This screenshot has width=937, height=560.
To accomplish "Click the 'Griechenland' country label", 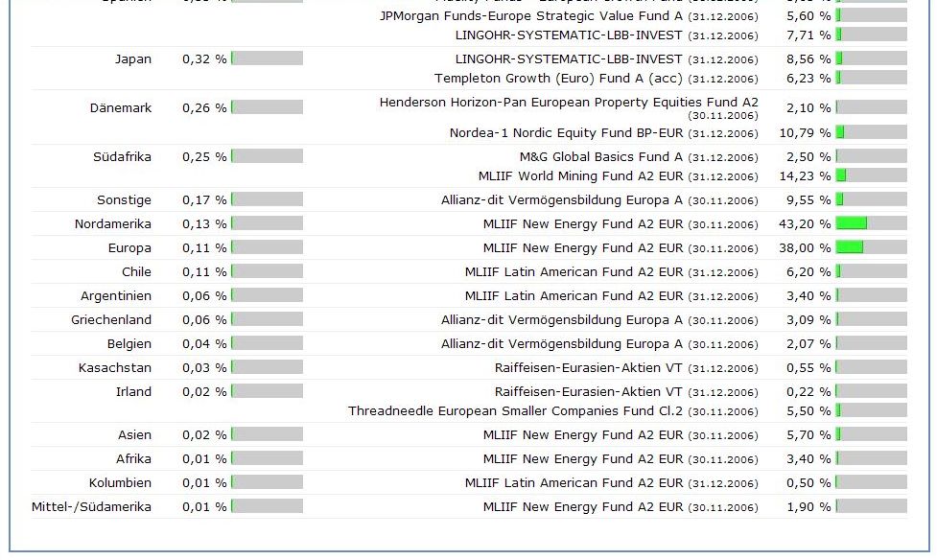I will [x=110, y=319].
